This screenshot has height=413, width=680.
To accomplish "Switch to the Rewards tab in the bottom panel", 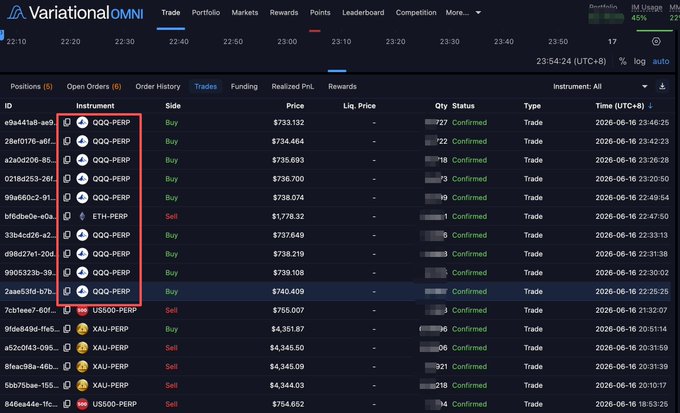I will coord(342,86).
